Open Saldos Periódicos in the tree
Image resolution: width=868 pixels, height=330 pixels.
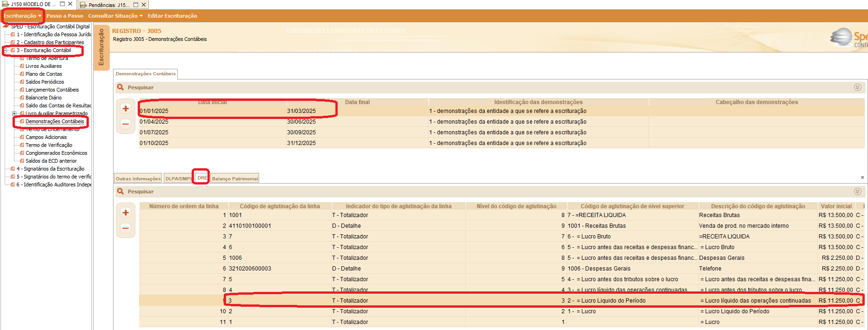coord(45,82)
